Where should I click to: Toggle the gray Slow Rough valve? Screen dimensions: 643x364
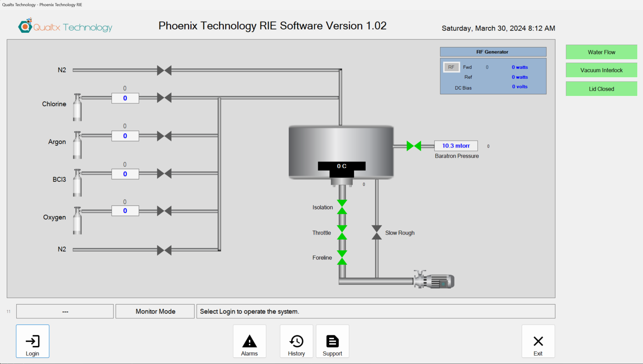[x=377, y=232]
